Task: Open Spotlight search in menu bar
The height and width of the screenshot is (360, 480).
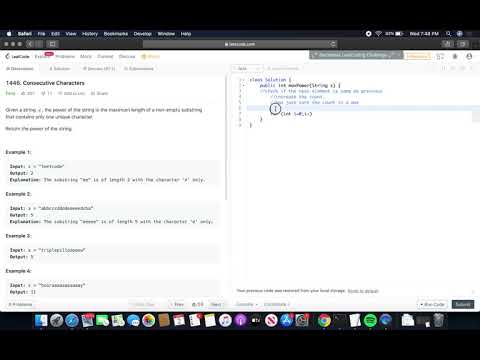Action: (449, 34)
